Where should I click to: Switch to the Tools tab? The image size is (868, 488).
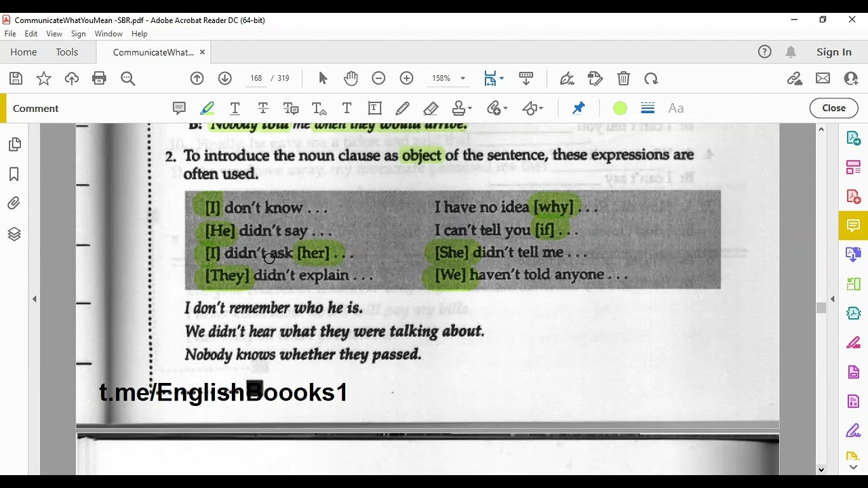tap(67, 52)
